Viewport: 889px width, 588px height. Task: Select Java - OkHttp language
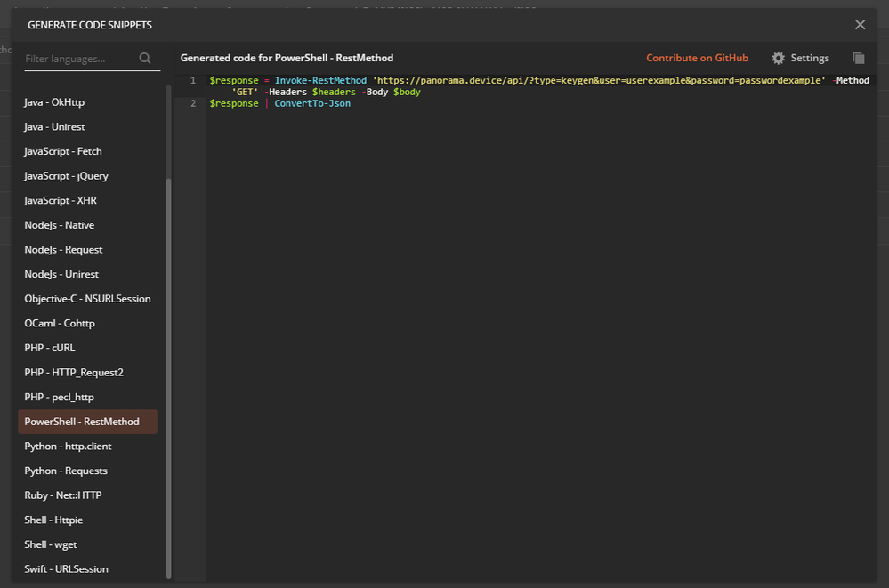[x=54, y=102]
